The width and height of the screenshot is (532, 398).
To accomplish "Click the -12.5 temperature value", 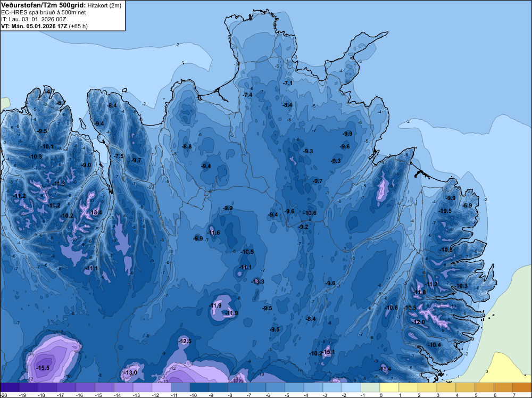I will 185,341.
